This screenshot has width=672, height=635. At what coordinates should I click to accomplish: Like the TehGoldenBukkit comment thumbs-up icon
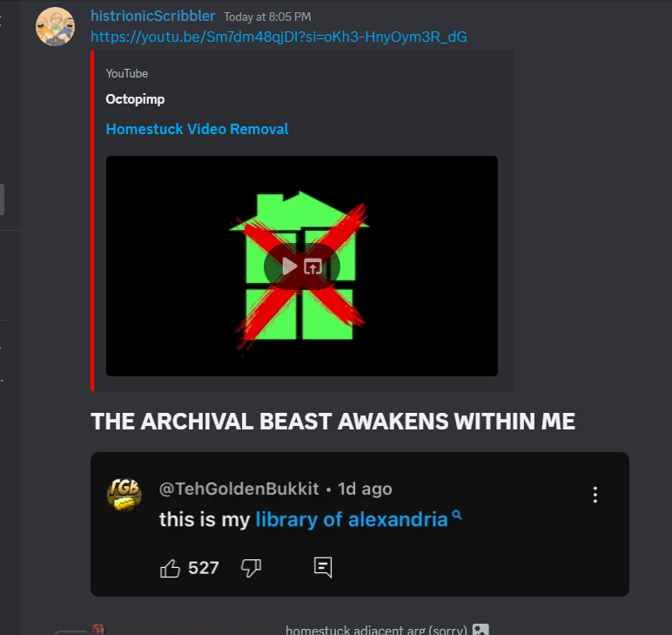tap(170, 568)
